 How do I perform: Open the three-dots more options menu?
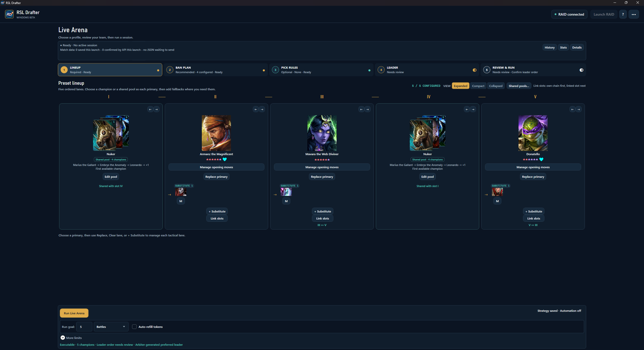pos(634,14)
